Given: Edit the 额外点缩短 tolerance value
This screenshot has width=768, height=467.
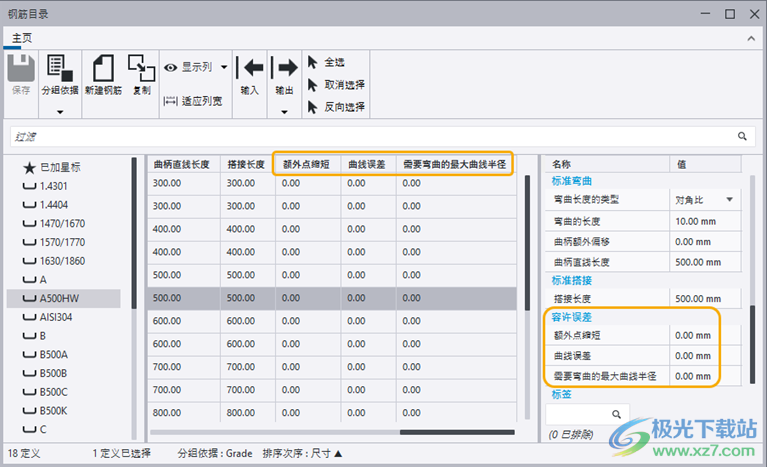Looking at the screenshot, I should click(705, 336).
